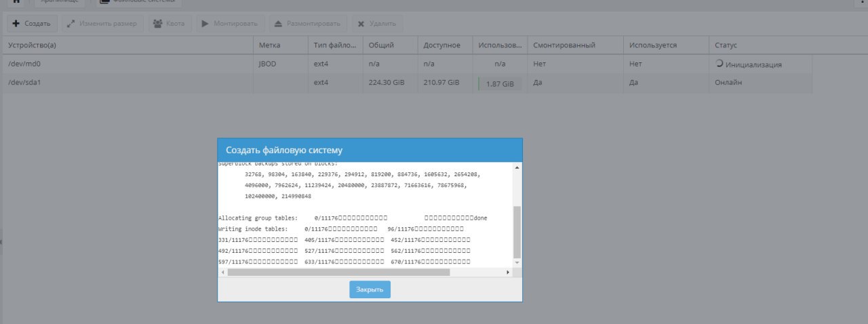The height and width of the screenshot is (324, 868).
Task: Click n/a in the Использов... column
Action: 500,64
